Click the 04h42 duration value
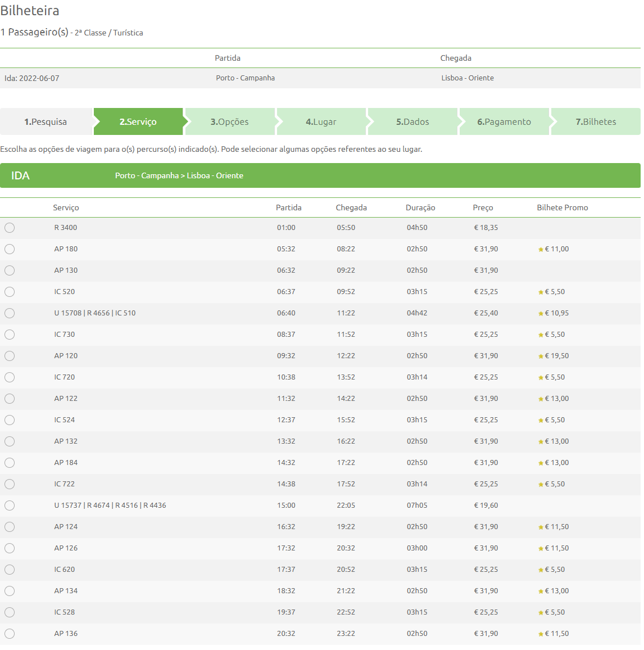 417,313
